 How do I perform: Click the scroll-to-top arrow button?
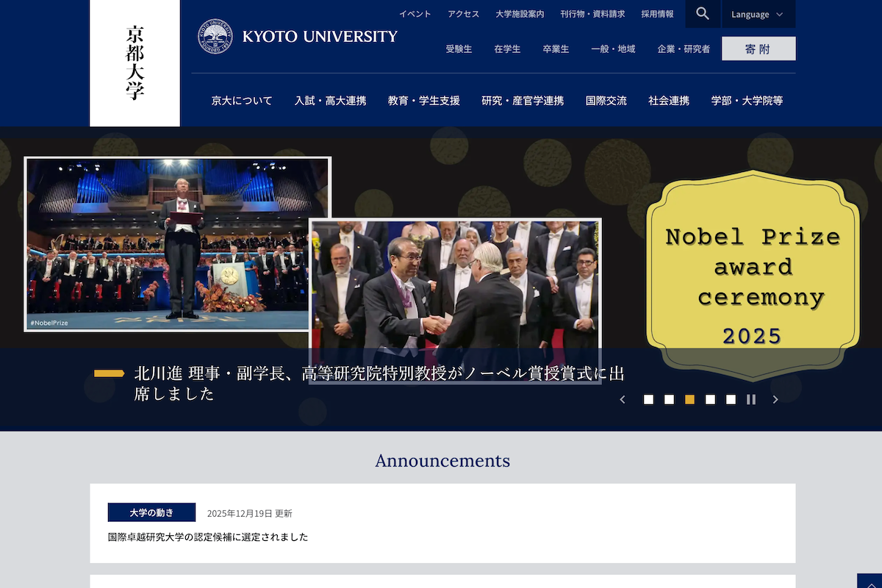click(x=870, y=581)
